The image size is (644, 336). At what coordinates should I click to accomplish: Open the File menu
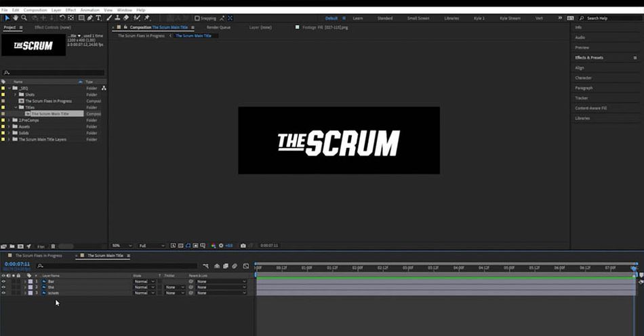(x=5, y=10)
